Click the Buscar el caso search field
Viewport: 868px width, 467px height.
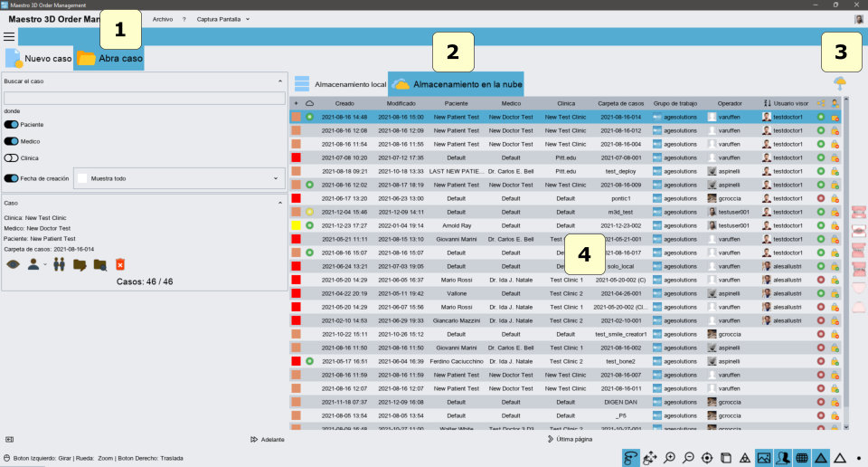coord(145,98)
